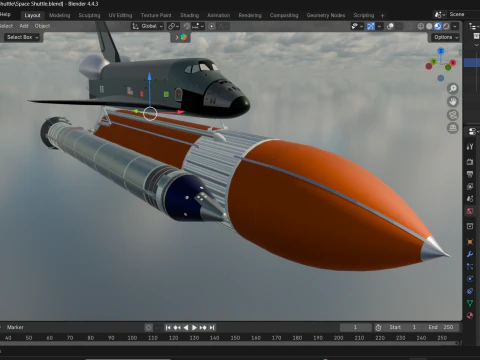Toggle show gizmo button

pos(371,26)
